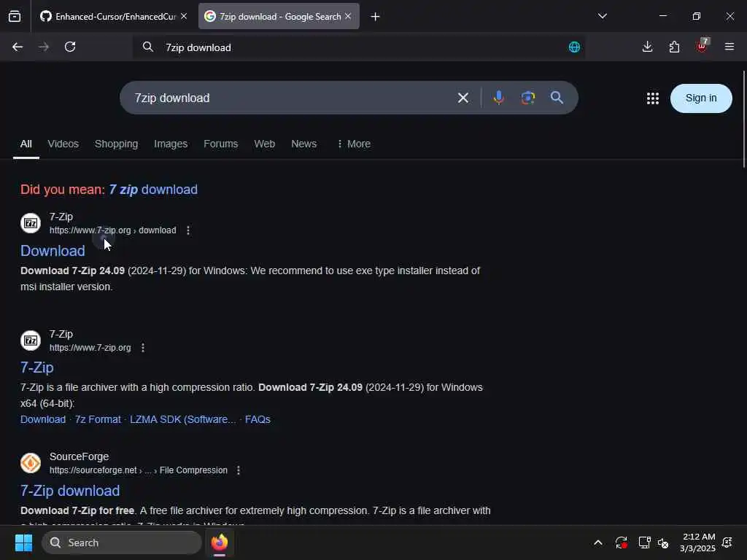Open options for SourceForge result
The image size is (747, 560).
tap(239, 470)
